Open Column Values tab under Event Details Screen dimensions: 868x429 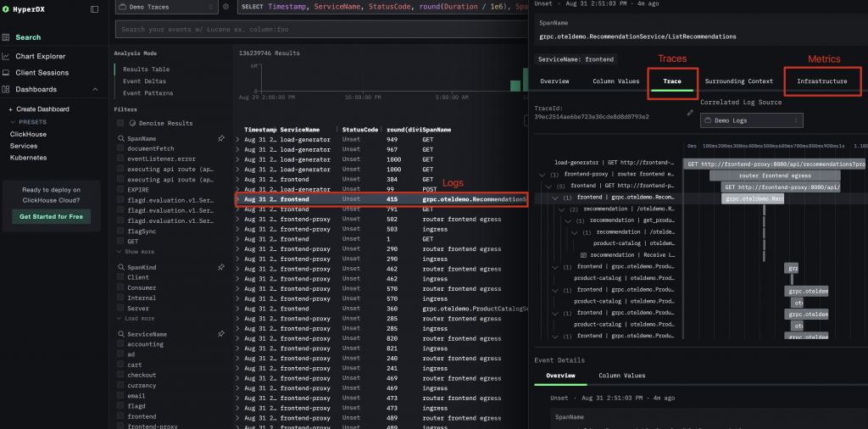coord(621,376)
